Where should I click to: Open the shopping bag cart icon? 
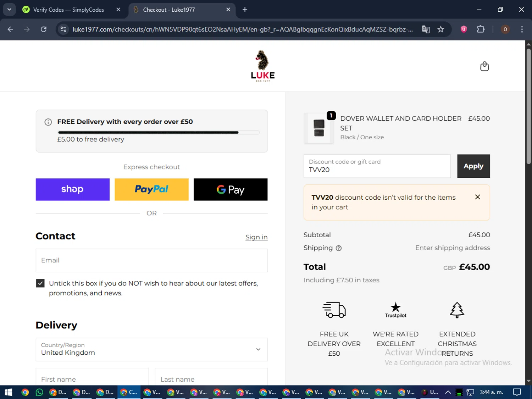484,66
